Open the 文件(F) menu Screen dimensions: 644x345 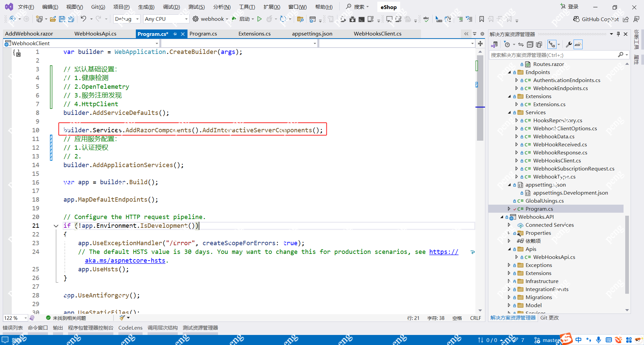click(26, 7)
